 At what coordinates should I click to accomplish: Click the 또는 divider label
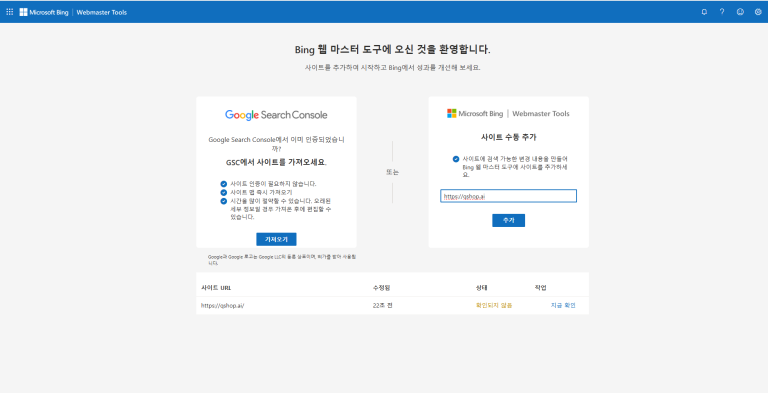pyautogui.click(x=392, y=172)
